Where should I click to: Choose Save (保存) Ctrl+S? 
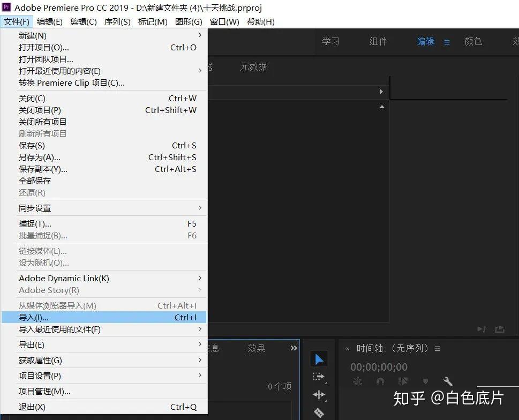(x=104, y=145)
